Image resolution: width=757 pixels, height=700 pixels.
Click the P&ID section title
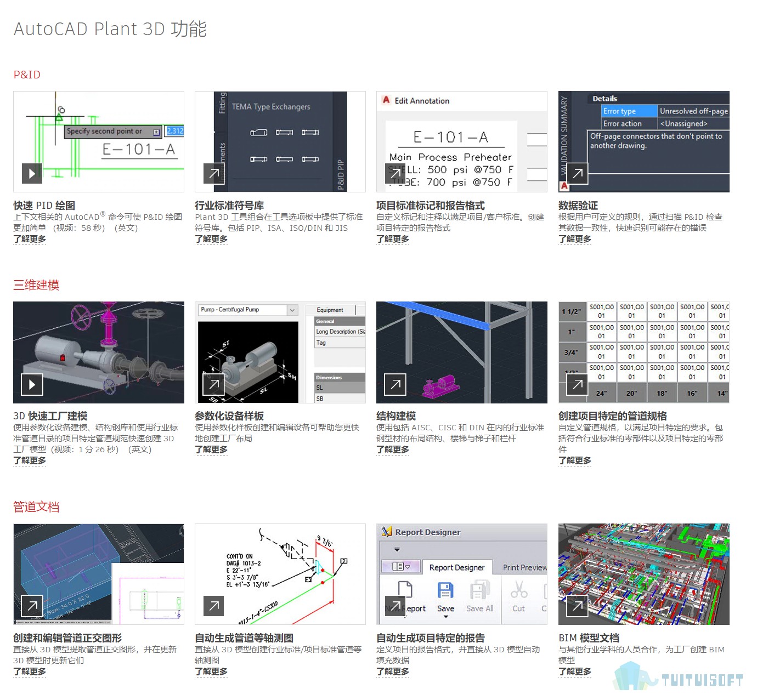click(x=27, y=75)
